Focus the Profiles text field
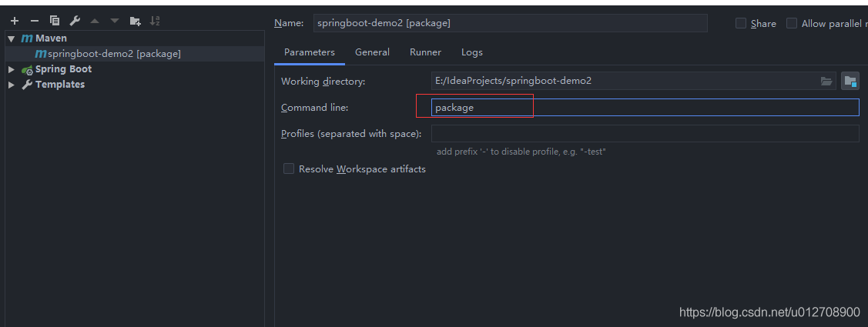Viewport: 868px width, 327px height. (x=645, y=134)
